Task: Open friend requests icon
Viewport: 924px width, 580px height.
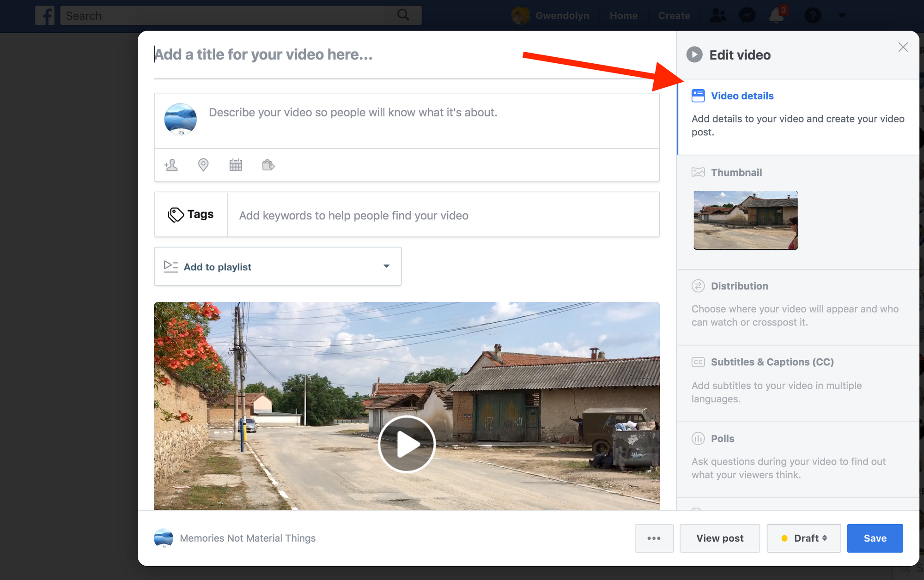Action: pos(717,16)
